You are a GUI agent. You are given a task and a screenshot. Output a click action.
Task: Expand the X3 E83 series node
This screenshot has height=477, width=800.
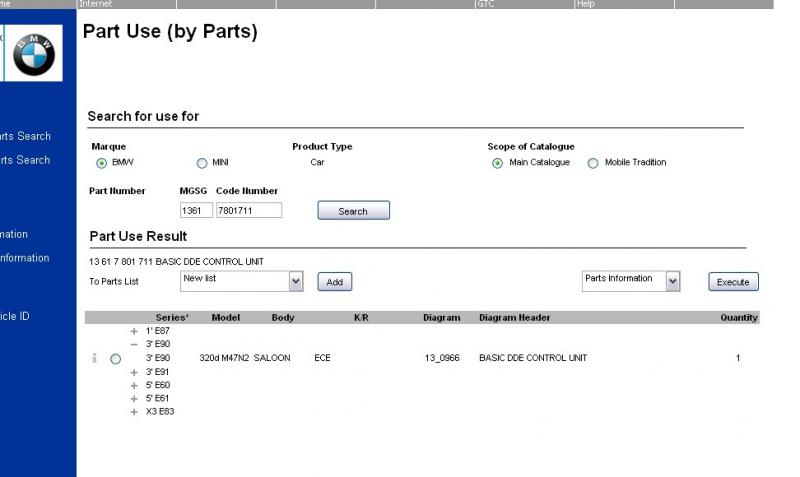click(134, 411)
